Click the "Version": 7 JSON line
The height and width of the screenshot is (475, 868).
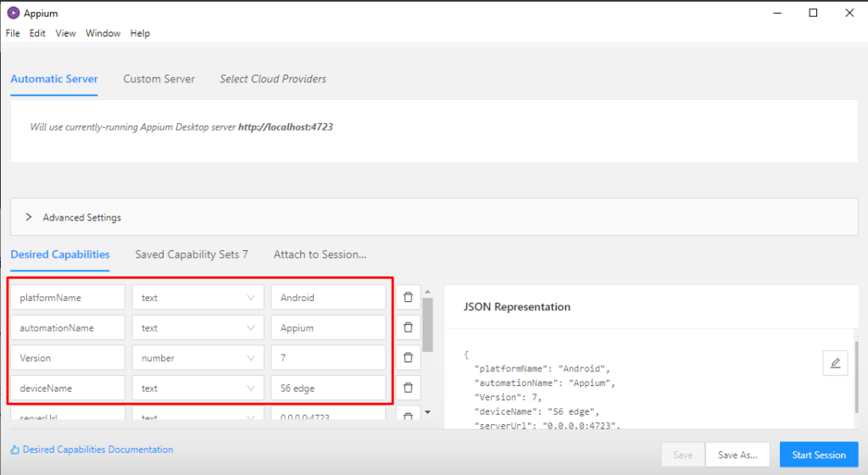tap(508, 398)
